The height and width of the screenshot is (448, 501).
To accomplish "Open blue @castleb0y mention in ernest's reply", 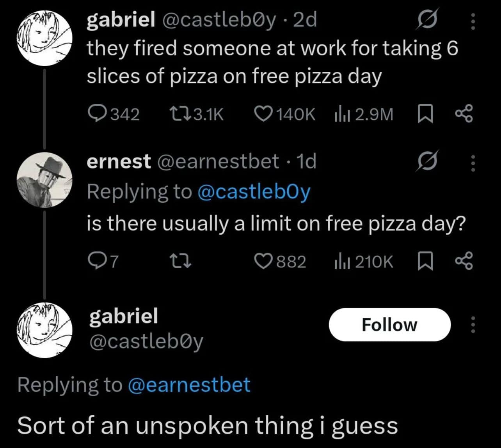I will click(x=254, y=191).
